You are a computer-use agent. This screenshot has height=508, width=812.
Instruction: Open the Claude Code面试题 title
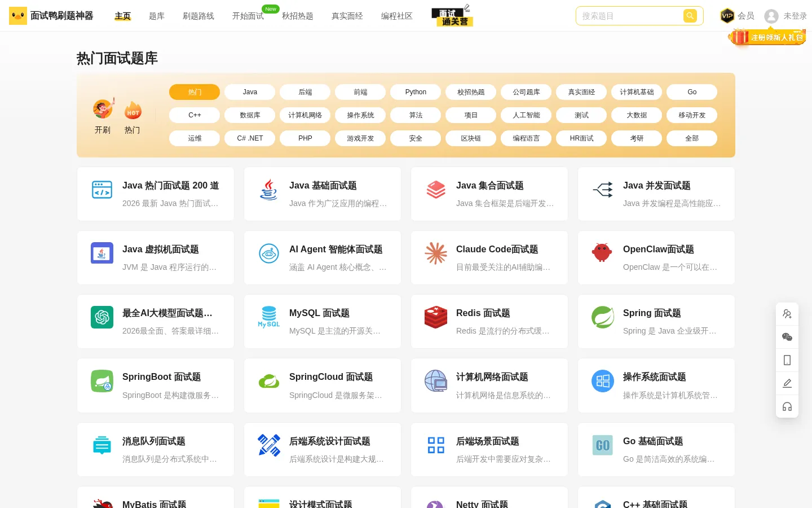pos(497,249)
